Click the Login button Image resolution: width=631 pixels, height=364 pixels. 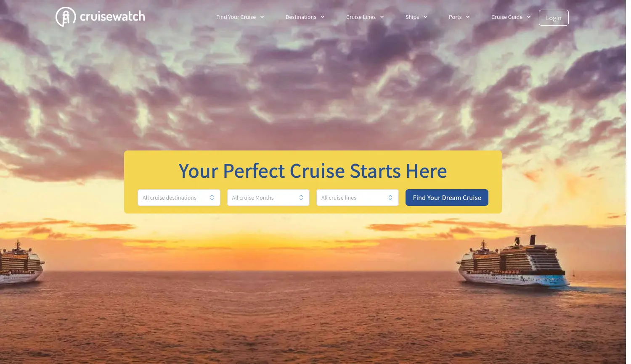(x=554, y=18)
